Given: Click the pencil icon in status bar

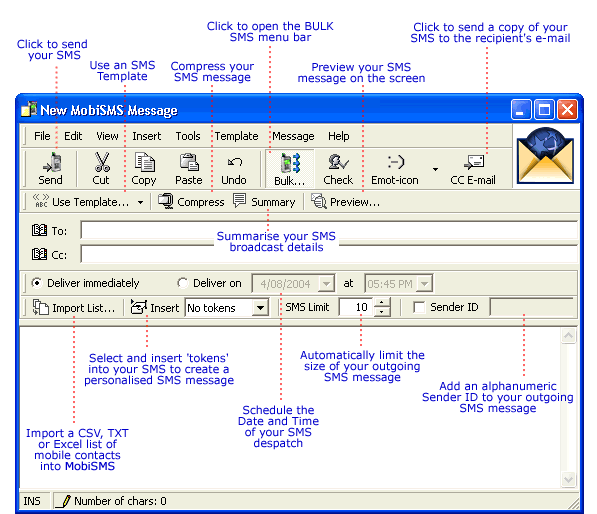Looking at the screenshot, I should (x=64, y=501).
